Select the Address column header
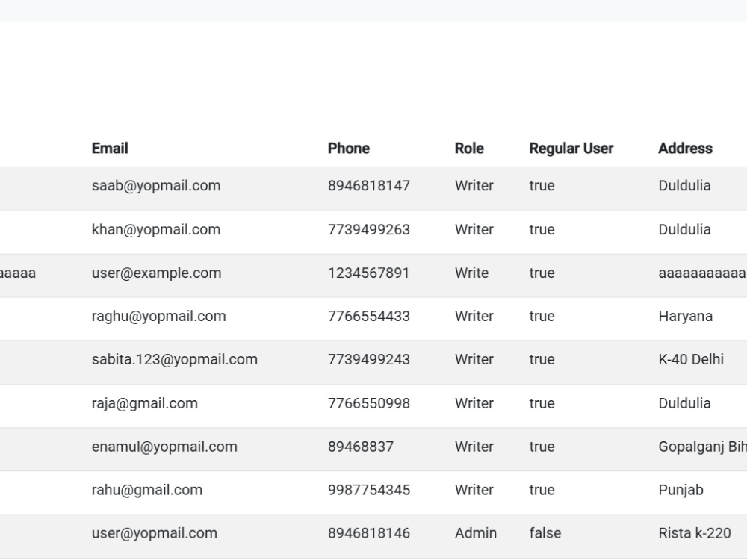The width and height of the screenshot is (747, 560). [685, 148]
